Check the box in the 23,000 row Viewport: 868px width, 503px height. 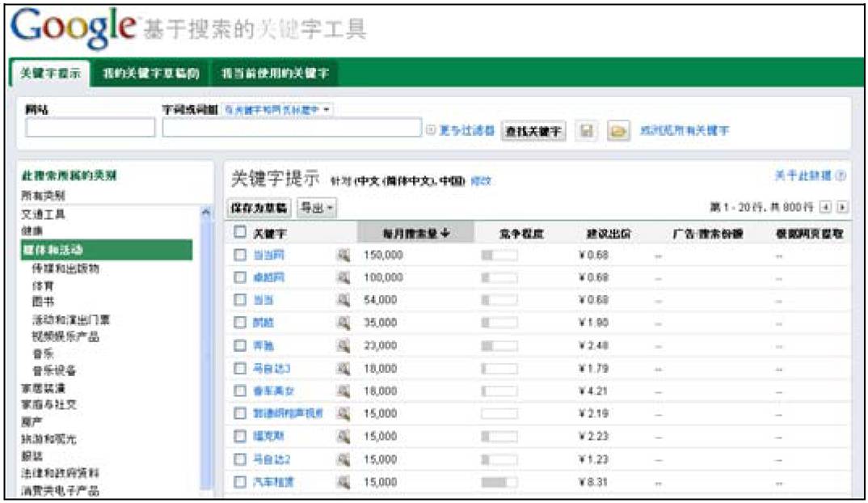240,345
